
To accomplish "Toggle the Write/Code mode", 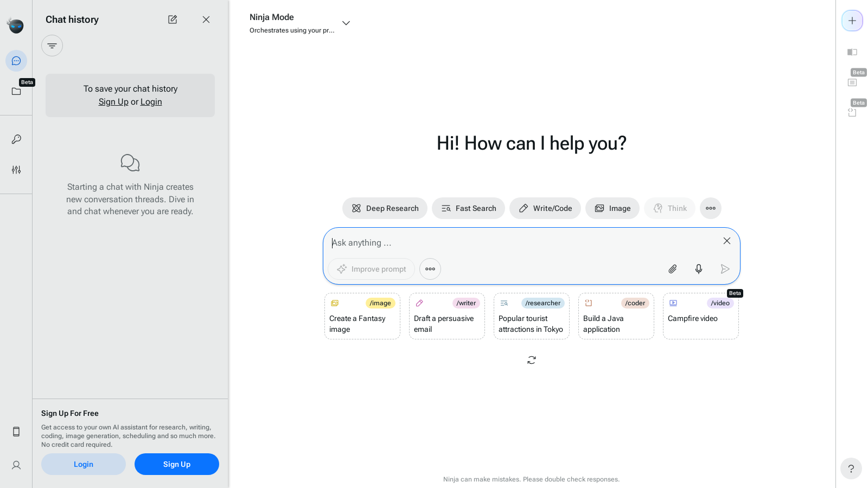I will tap(545, 208).
